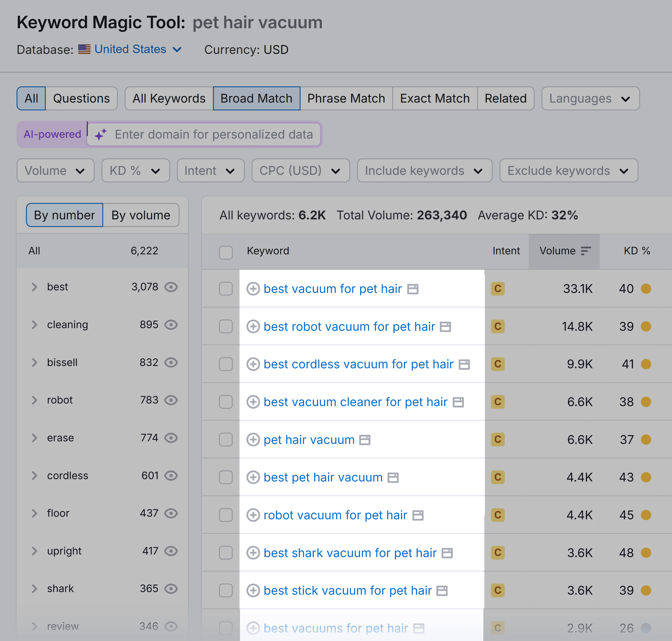672x641 pixels.
Task: Open the keyword "best vacuum cleaner for pet hair"
Action: tap(355, 402)
